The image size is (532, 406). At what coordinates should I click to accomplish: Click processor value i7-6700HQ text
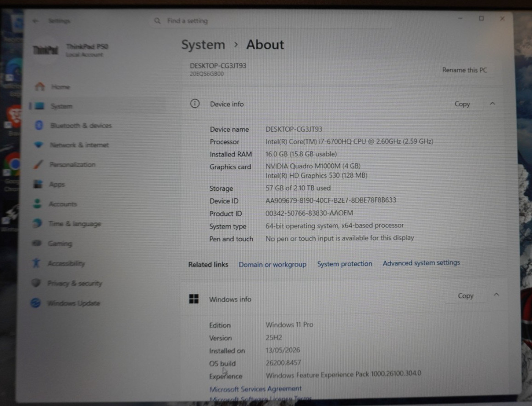click(349, 141)
